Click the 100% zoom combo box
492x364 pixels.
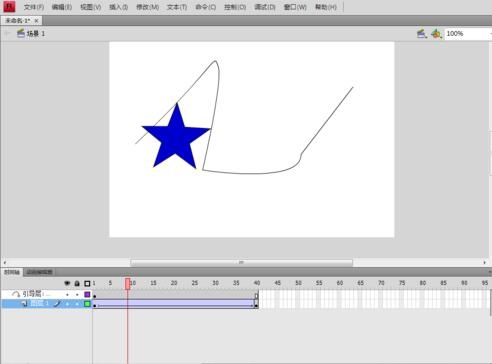[468, 34]
